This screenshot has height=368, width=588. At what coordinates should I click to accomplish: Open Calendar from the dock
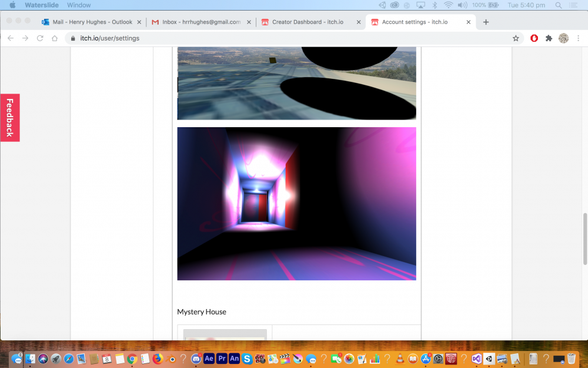click(107, 359)
